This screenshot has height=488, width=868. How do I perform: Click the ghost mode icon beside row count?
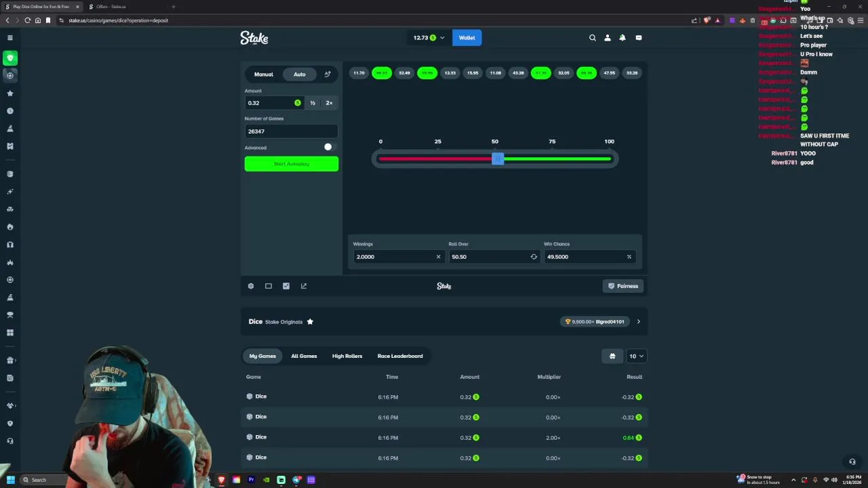click(x=612, y=357)
